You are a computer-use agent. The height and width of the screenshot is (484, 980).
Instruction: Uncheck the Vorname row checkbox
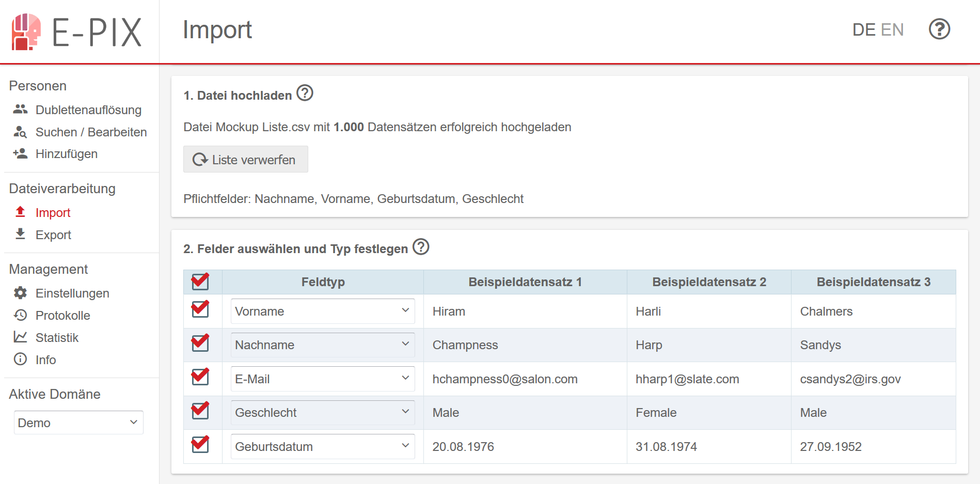pyautogui.click(x=200, y=309)
